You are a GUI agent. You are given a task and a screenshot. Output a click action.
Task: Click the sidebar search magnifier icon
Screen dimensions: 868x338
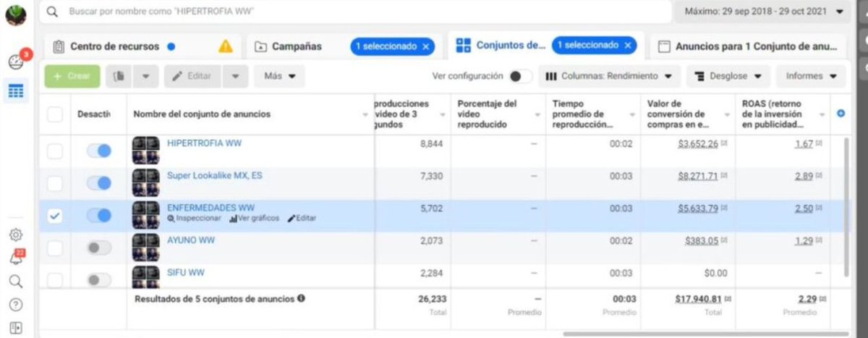(x=16, y=282)
